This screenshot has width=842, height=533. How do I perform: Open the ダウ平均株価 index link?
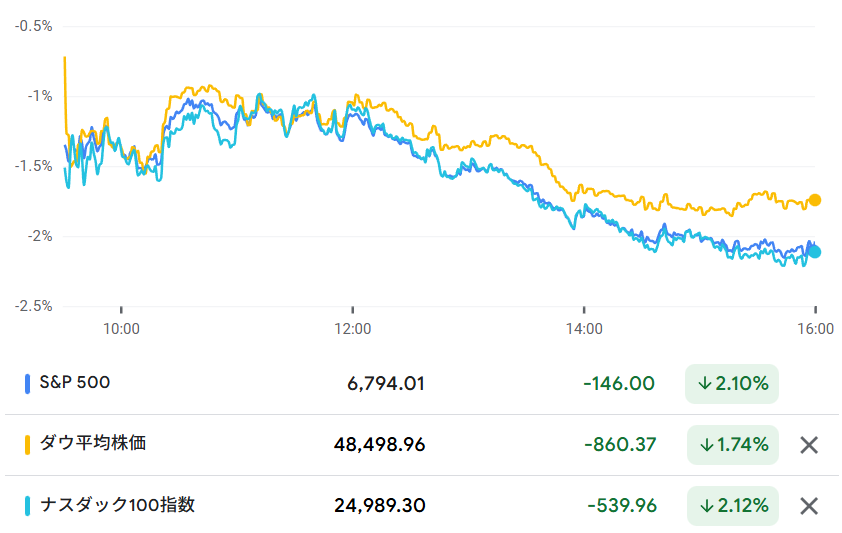pyautogui.click(x=93, y=443)
